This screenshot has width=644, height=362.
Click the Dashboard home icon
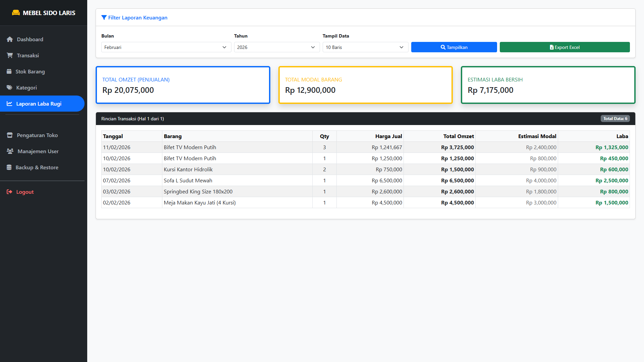pos(10,39)
